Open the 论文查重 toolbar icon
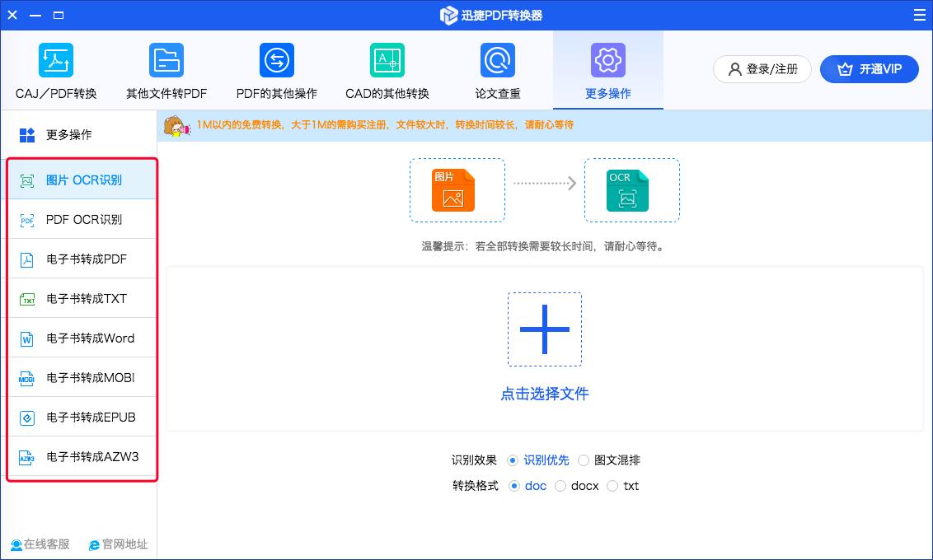Image resolution: width=933 pixels, height=560 pixels. (x=497, y=61)
